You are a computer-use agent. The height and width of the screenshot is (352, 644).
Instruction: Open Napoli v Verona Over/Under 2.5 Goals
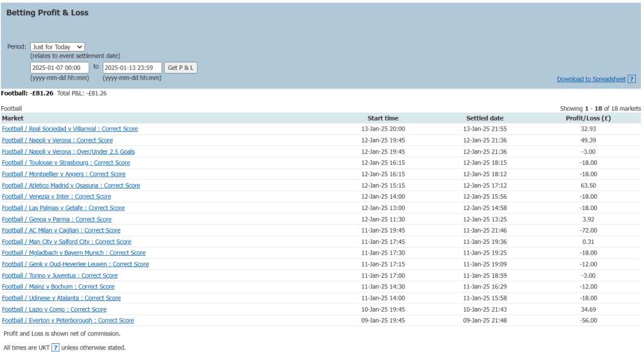pos(68,151)
